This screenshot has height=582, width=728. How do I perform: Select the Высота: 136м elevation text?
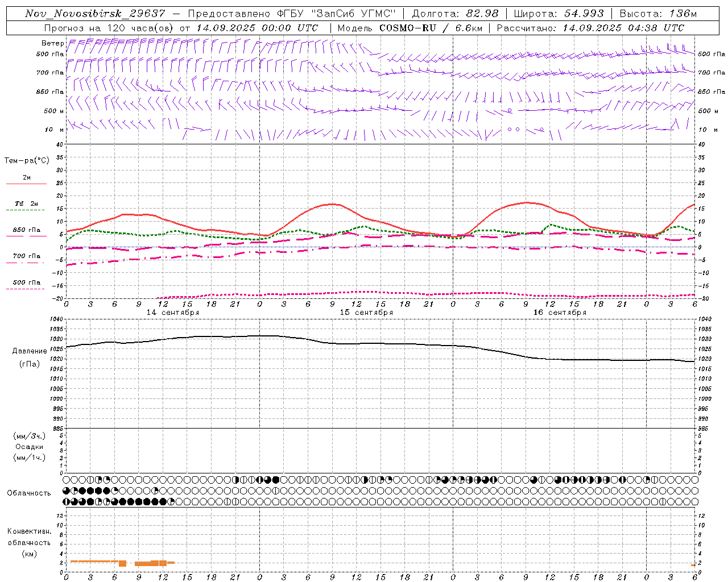658,14
